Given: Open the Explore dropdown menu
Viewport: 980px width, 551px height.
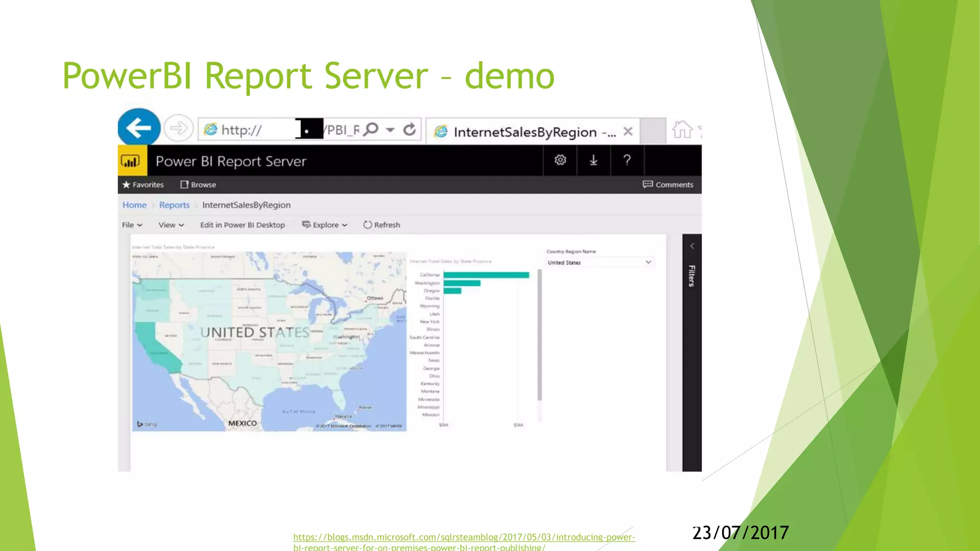Looking at the screenshot, I should tap(324, 225).
